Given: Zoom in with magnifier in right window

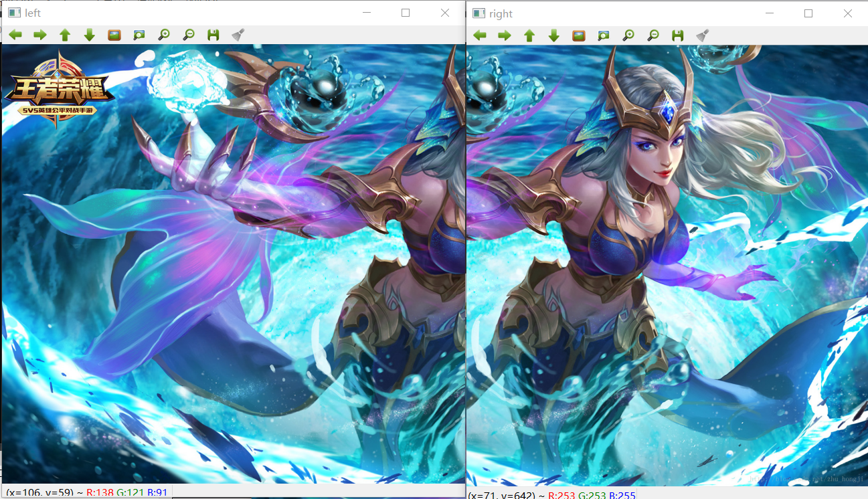Looking at the screenshot, I should click(628, 35).
